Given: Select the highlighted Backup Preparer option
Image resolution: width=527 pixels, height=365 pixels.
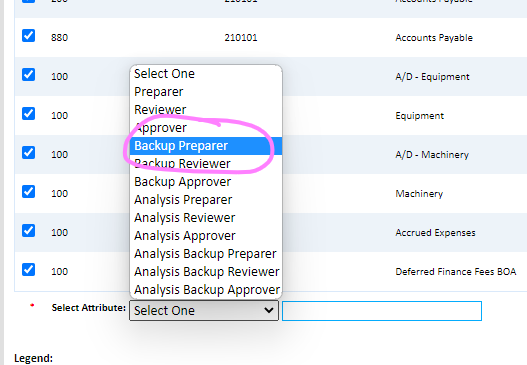Looking at the screenshot, I should pyautogui.click(x=206, y=146).
